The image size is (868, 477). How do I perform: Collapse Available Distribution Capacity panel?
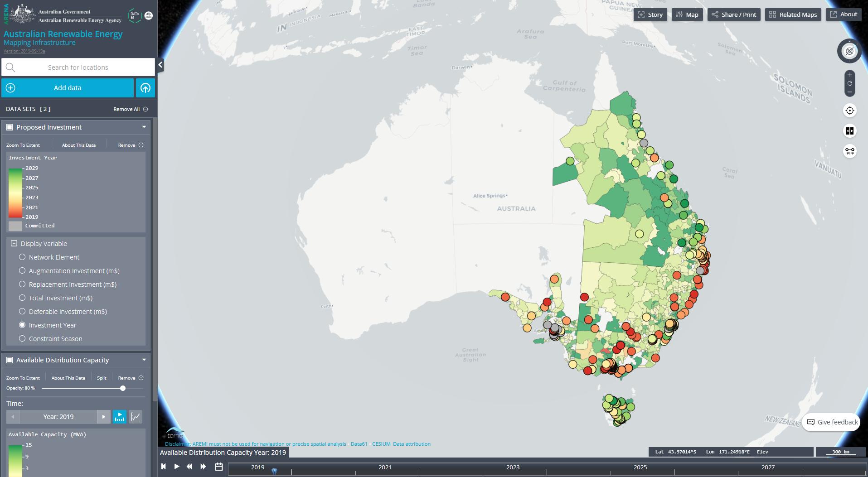tap(144, 360)
